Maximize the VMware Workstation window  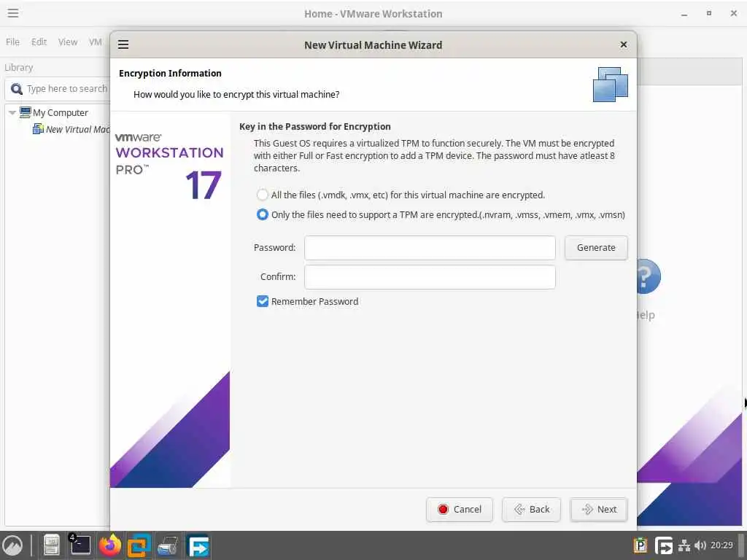point(709,13)
